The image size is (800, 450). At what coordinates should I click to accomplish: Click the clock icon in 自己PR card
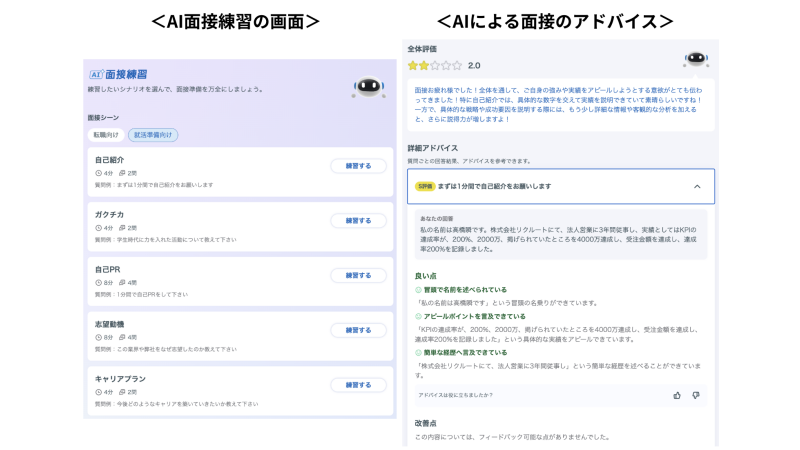98,283
